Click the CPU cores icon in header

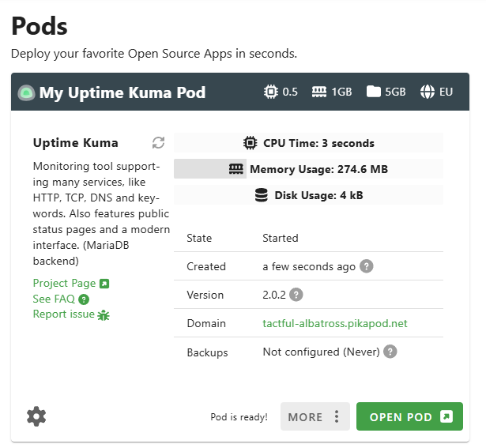[x=271, y=92]
